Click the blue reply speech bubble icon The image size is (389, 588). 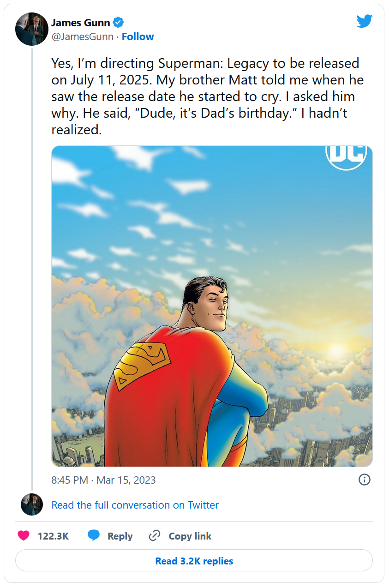click(94, 536)
